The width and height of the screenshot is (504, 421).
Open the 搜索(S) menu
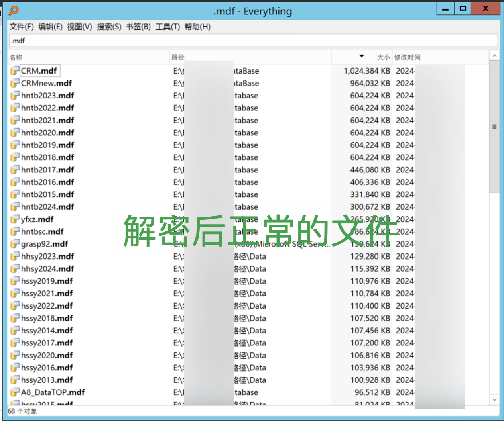(109, 27)
